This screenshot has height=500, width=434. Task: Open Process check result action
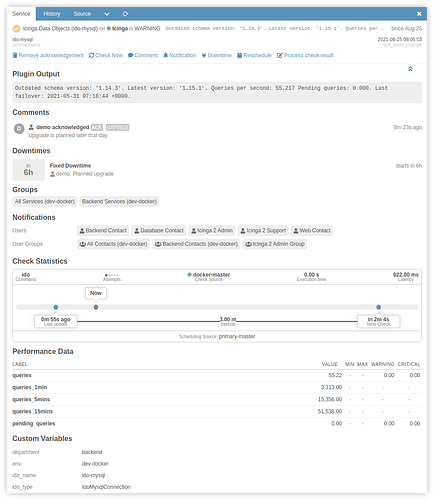305,55
